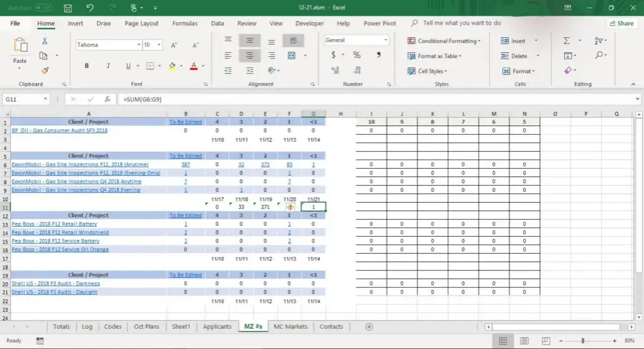This screenshot has height=349, width=644.
Task: Click the zoom slider in status bar
Action: coord(582,341)
